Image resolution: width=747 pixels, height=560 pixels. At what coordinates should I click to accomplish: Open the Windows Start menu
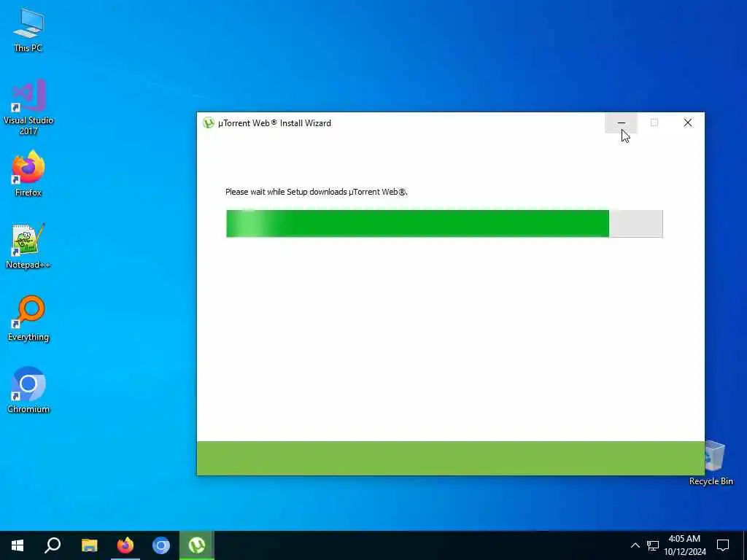click(x=18, y=545)
